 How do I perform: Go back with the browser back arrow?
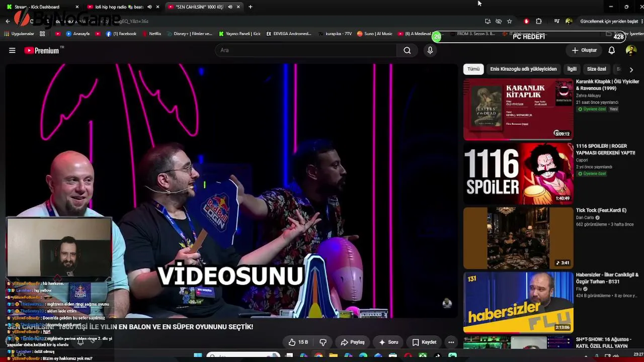coord(8,21)
